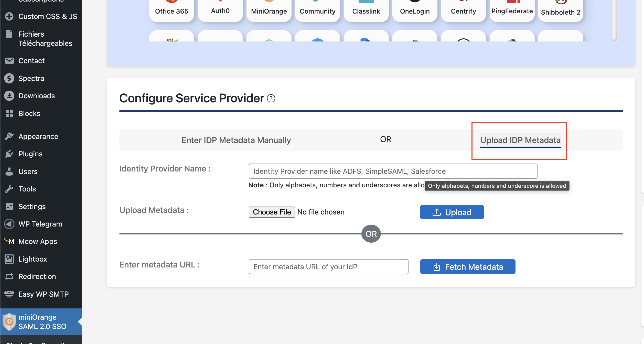Screen dimensions: 644x344
Task: Click the Appearance paintbrush icon
Action: (9, 136)
